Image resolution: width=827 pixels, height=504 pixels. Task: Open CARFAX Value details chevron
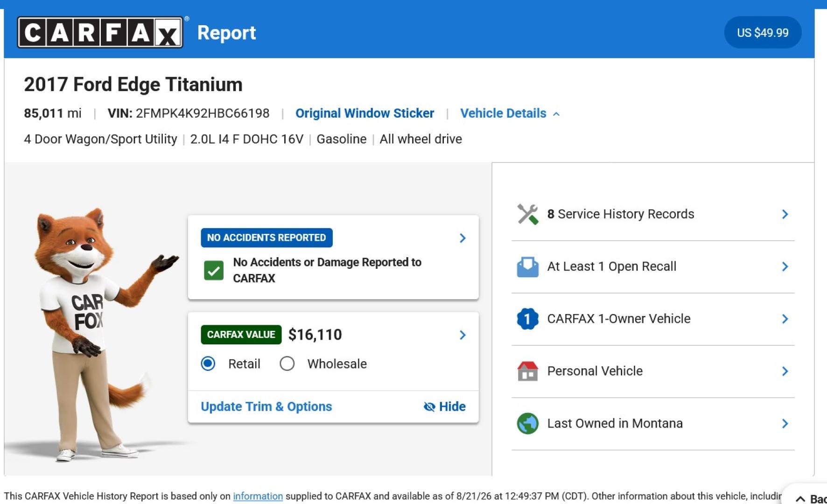463,335
